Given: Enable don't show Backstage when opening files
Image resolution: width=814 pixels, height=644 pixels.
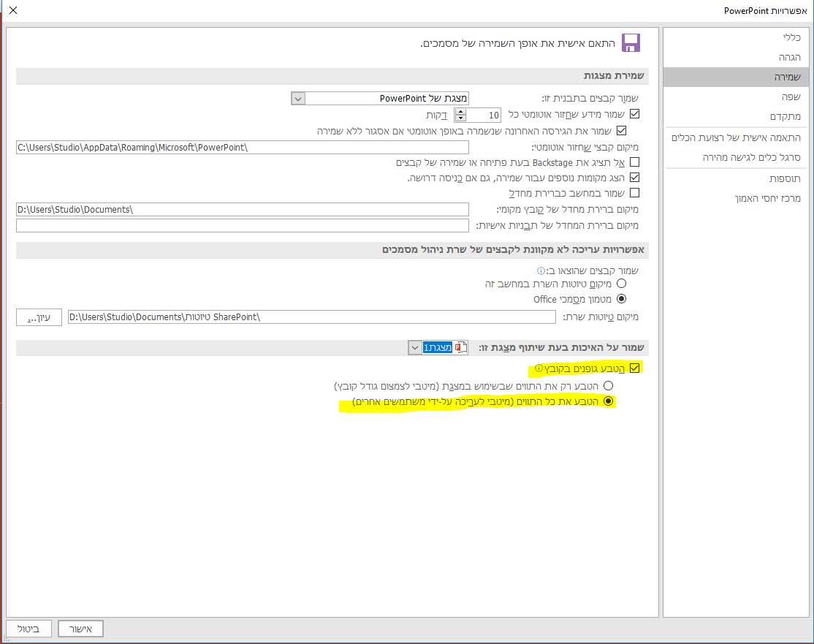Looking at the screenshot, I should coord(634,162).
